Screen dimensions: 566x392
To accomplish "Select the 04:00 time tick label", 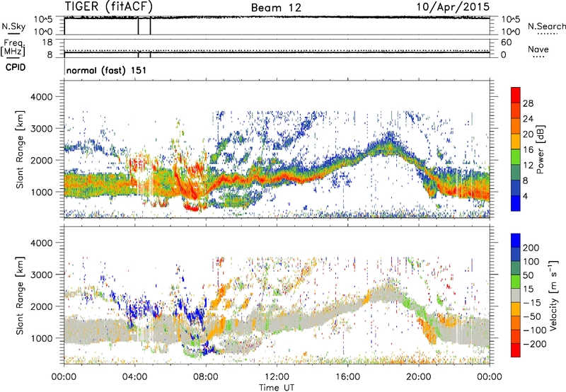I will (134, 377).
